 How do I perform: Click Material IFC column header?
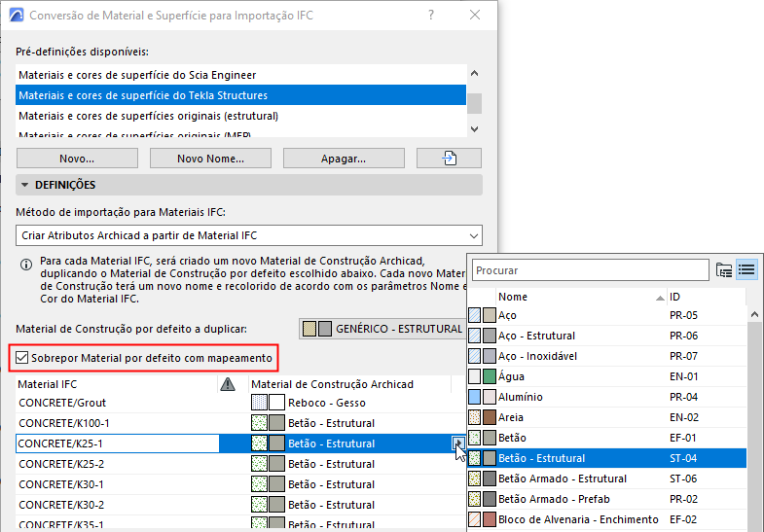(117, 384)
